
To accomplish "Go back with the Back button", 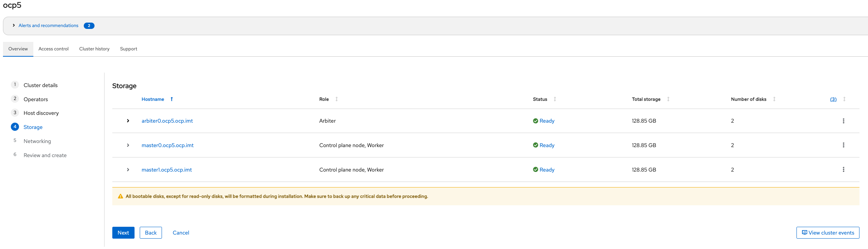I will click(x=150, y=233).
